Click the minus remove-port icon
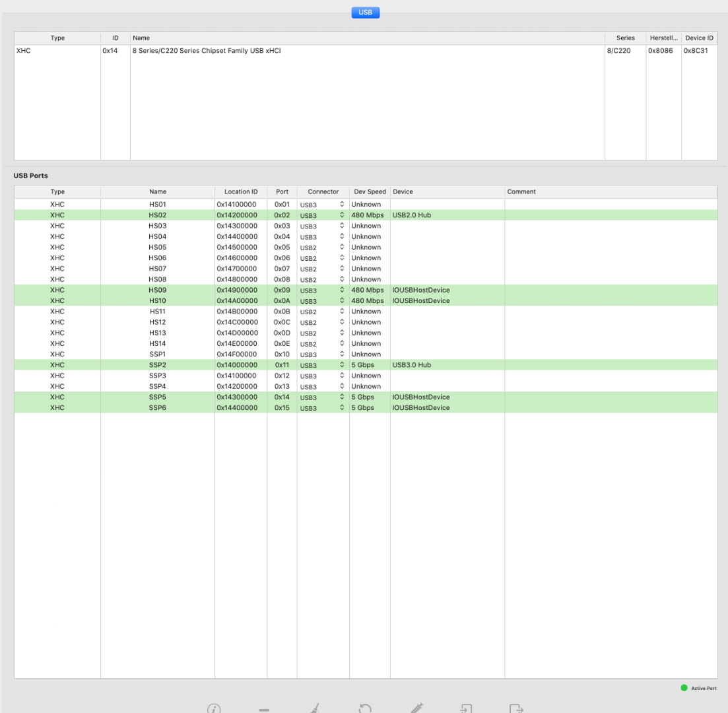The width and height of the screenshot is (728, 713). (264, 710)
